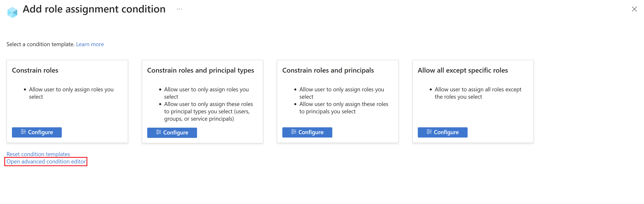Image resolution: width=644 pixels, height=204 pixels.
Task: Click sliders icon in principal types Configure button
Action: (158, 132)
